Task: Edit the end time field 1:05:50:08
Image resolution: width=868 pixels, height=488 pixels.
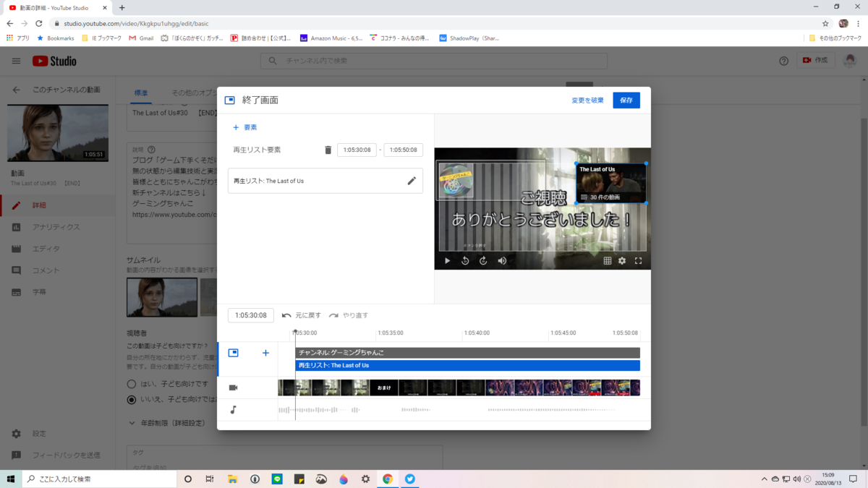Action: (x=403, y=150)
